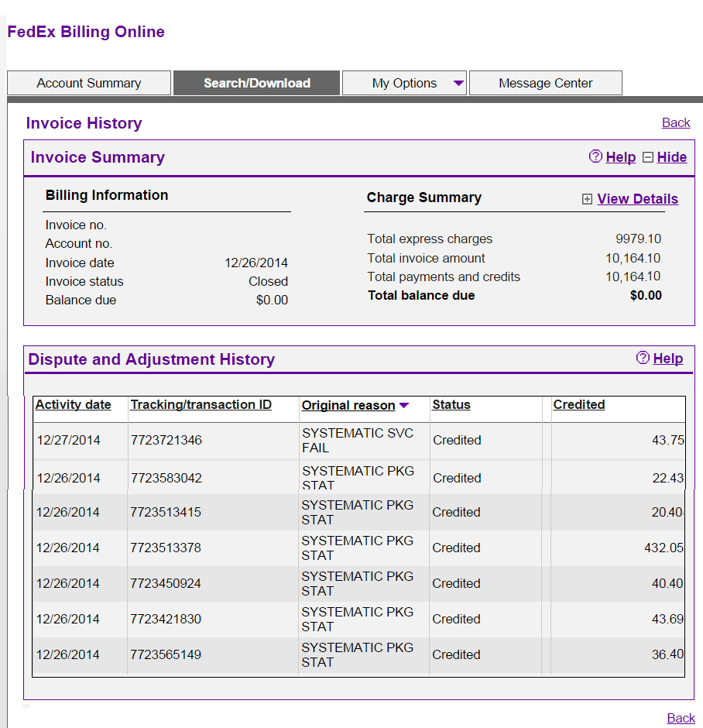
Task: Sort by Tracking/transaction ID column
Action: (x=201, y=404)
